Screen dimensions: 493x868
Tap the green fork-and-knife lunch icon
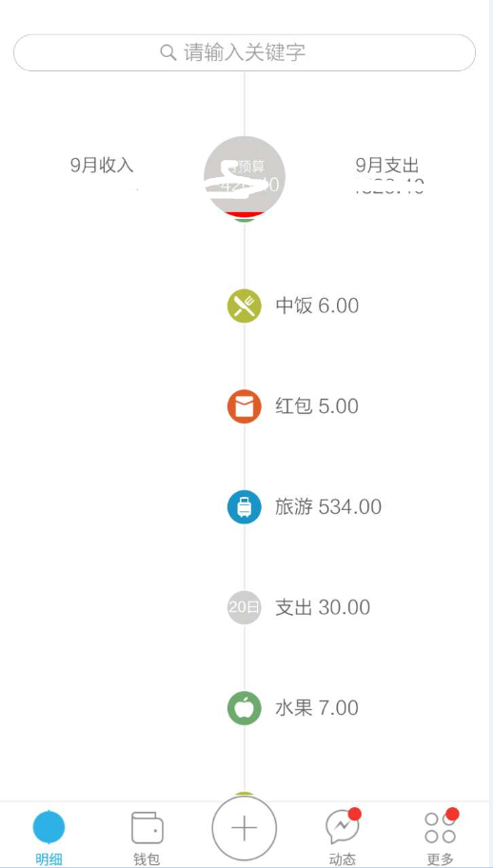click(244, 306)
